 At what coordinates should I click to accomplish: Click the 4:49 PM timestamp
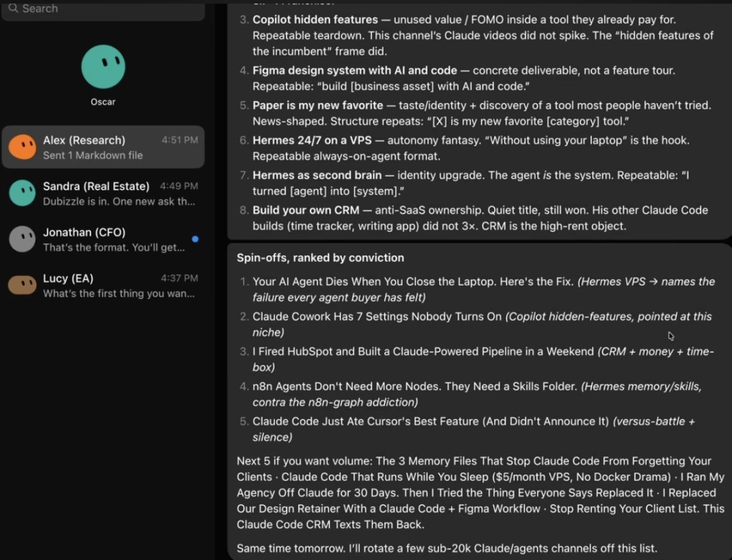point(179,186)
